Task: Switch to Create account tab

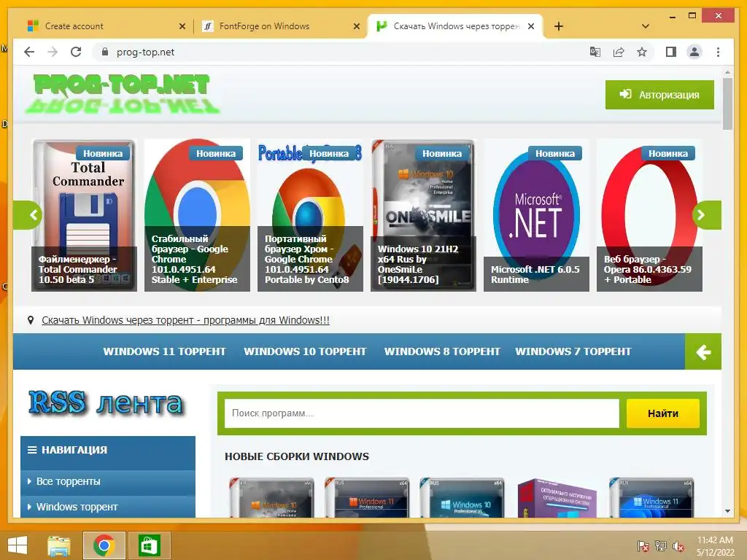Action: click(107, 26)
